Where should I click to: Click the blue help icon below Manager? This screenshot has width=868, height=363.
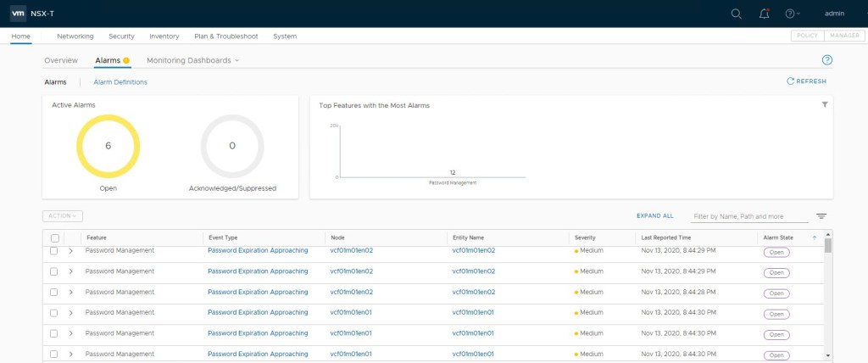tap(827, 60)
